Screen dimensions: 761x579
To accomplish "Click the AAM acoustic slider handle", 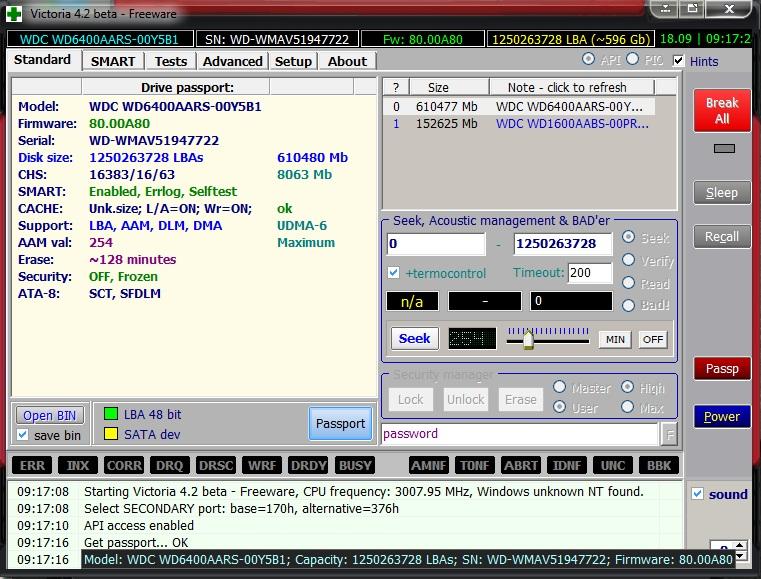I will (529, 339).
